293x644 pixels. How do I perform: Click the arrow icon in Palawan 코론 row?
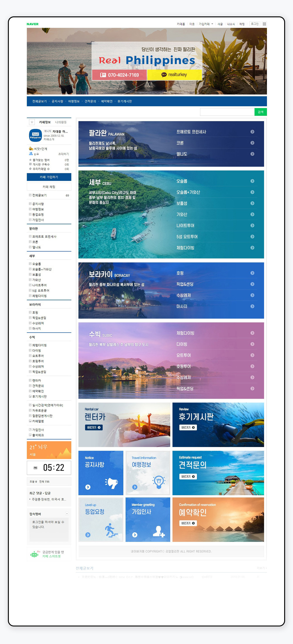(x=252, y=143)
